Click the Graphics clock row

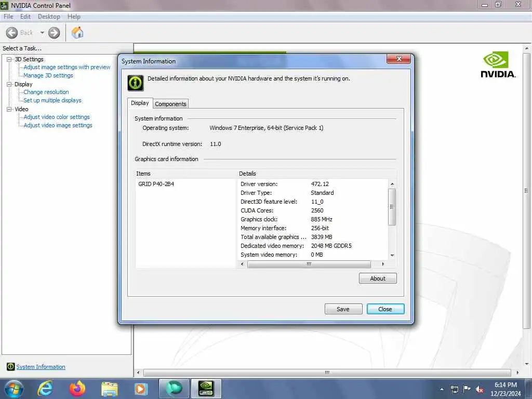tap(312, 219)
